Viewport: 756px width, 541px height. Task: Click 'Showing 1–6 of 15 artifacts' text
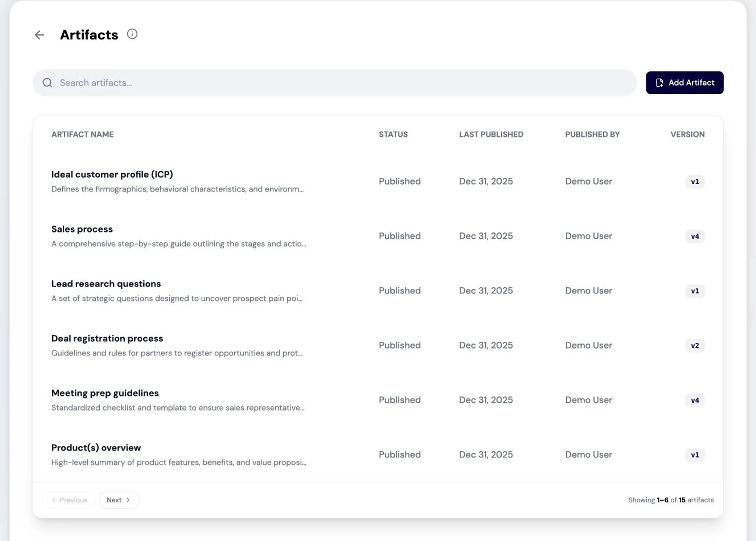click(x=671, y=500)
